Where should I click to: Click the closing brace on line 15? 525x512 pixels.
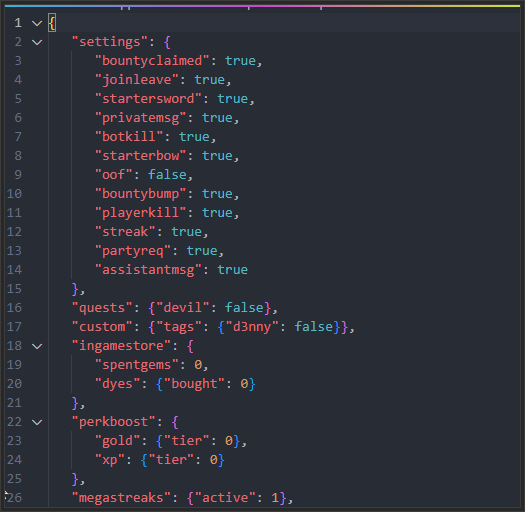(x=76, y=289)
